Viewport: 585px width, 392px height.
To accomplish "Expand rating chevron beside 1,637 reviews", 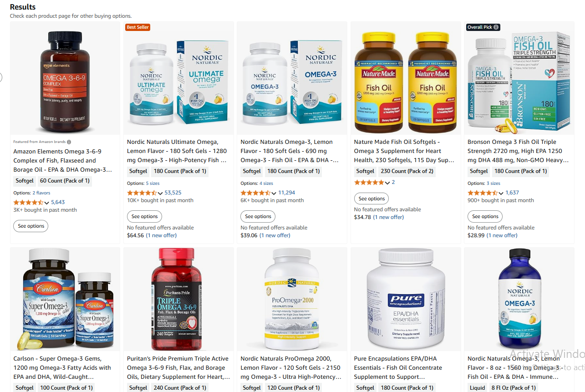I will 501,193.
